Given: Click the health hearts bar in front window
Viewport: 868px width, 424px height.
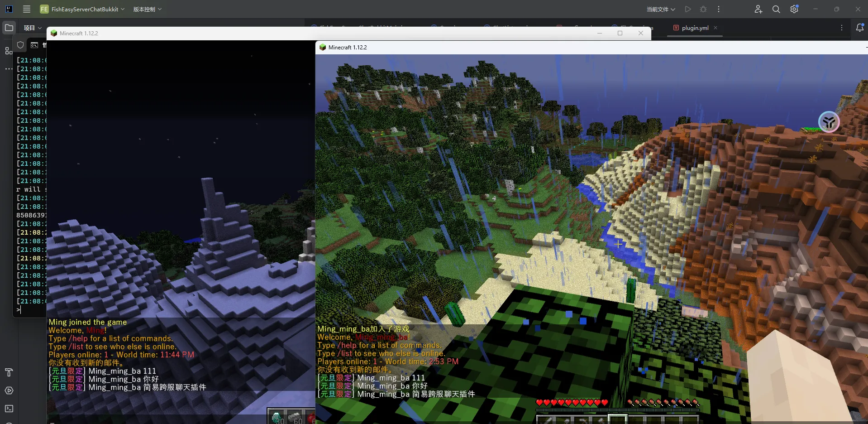Looking at the screenshot, I should [x=572, y=402].
